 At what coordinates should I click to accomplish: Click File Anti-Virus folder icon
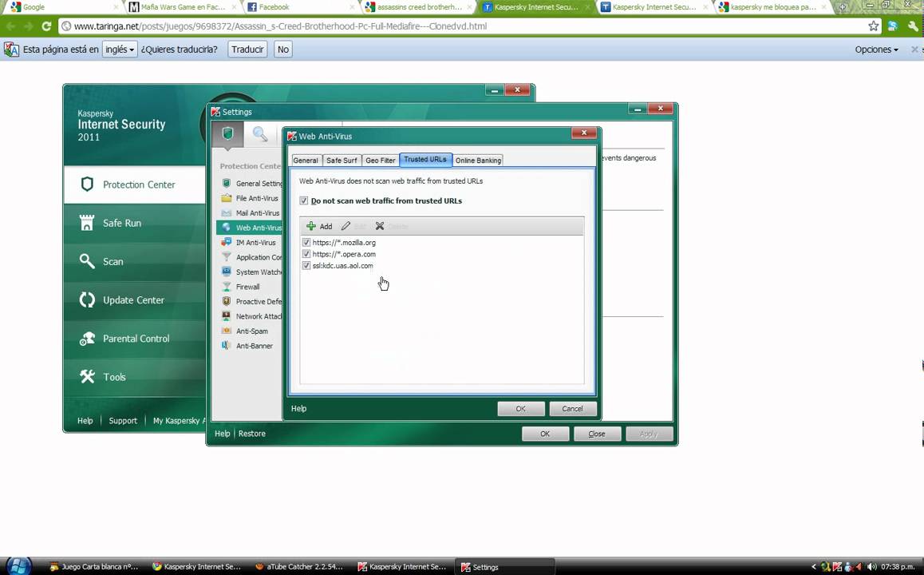point(227,198)
